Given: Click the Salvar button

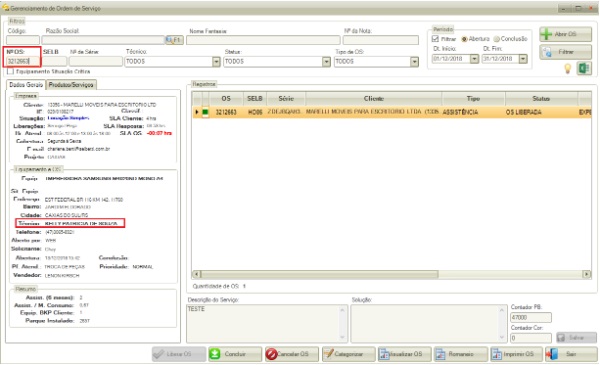Looking at the screenshot, I should [x=576, y=338].
